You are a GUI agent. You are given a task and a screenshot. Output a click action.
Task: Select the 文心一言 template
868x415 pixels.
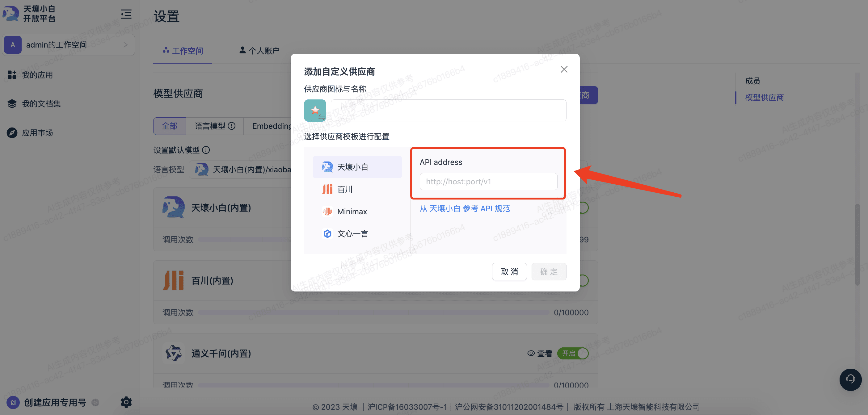coord(352,234)
